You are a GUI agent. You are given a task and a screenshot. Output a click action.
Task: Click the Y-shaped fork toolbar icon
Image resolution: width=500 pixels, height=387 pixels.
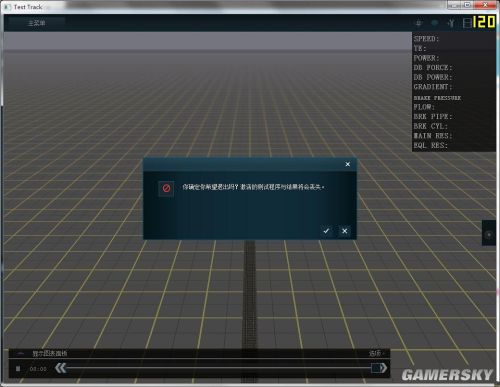[x=451, y=23]
